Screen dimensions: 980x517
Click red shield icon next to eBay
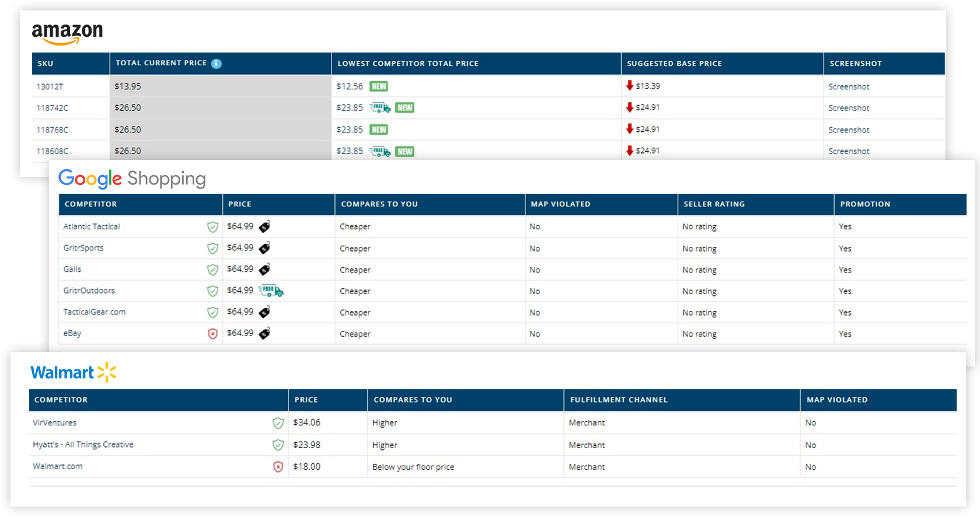pyautogui.click(x=212, y=334)
